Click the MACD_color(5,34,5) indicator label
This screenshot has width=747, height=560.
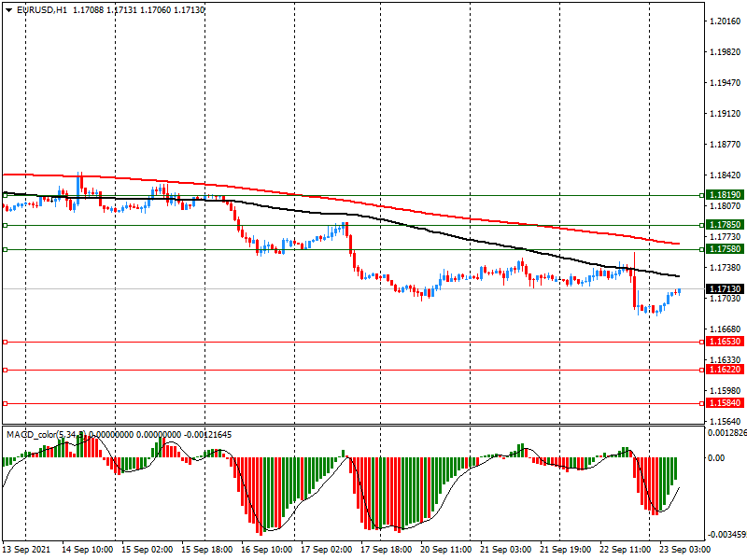point(46,435)
